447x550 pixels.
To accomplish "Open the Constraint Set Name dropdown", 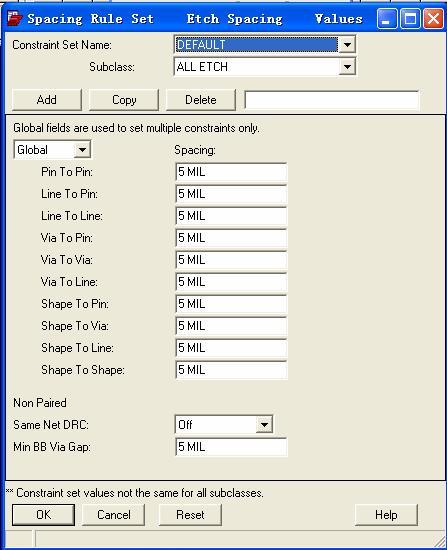I will coord(347,45).
